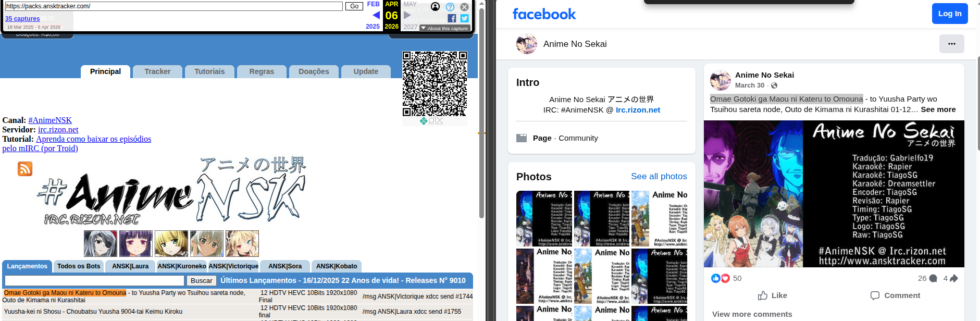Open the first photo thumbnail in Photos

[544, 219]
